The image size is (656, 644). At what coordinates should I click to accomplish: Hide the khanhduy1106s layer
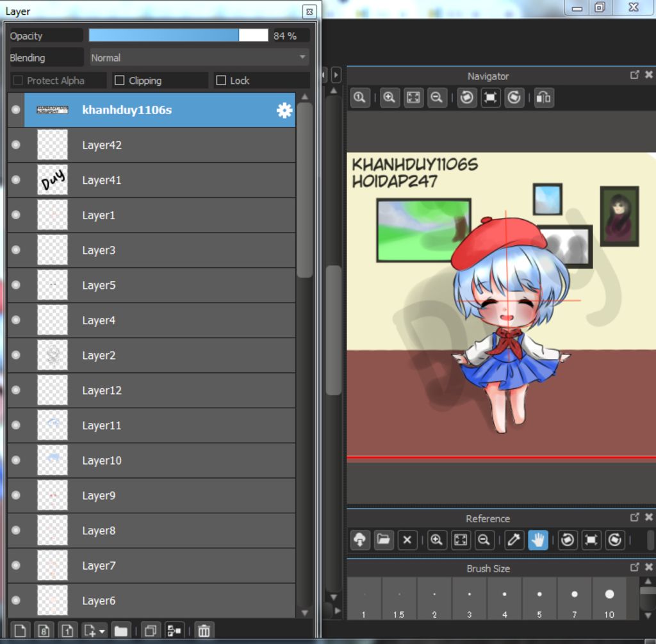tap(16, 110)
